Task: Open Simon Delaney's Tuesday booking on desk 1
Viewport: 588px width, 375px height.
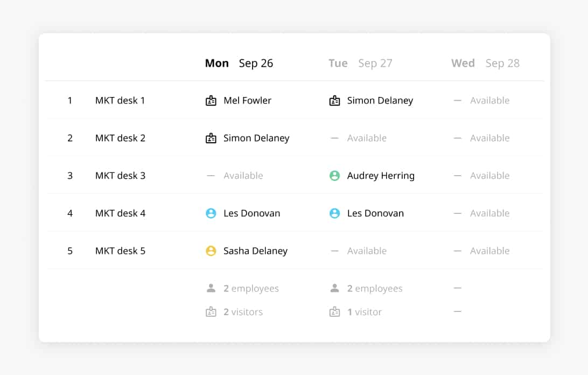Action: click(380, 101)
